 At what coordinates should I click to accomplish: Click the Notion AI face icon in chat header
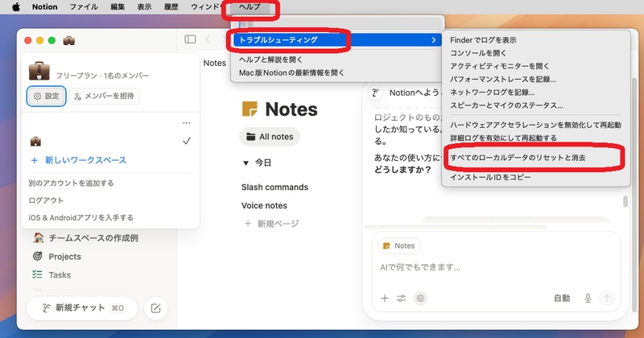(x=375, y=93)
